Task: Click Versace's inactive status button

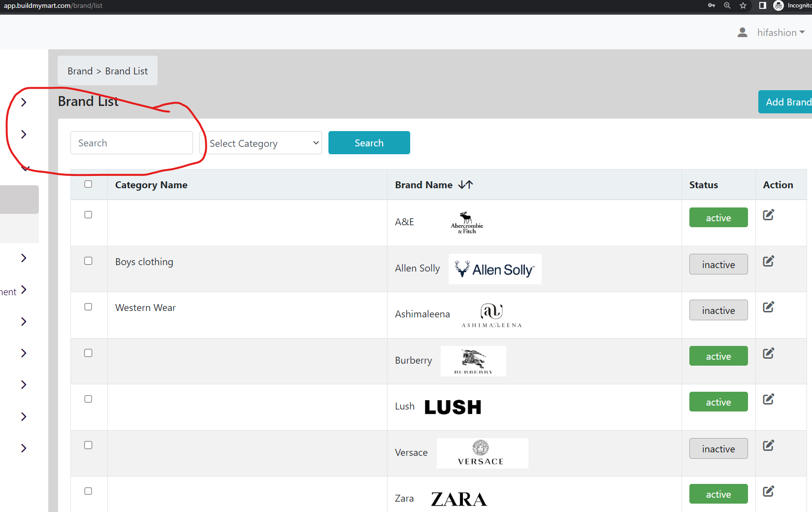Action: [718, 449]
